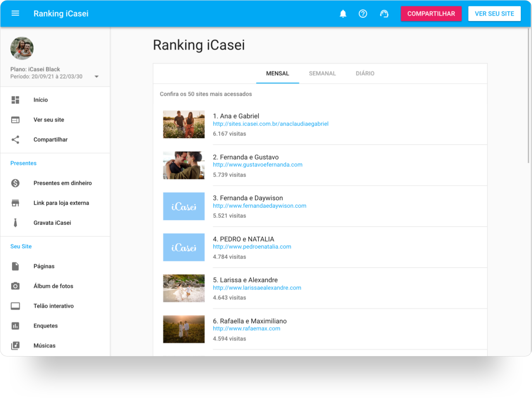
Task: Click the page vertical scrollbar
Action: [x=528, y=95]
